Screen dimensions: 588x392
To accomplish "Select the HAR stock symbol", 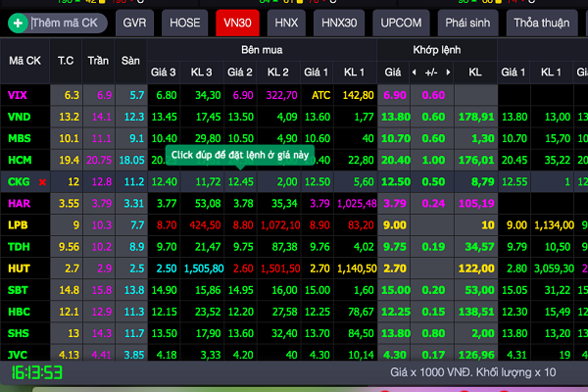I will [x=19, y=203].
